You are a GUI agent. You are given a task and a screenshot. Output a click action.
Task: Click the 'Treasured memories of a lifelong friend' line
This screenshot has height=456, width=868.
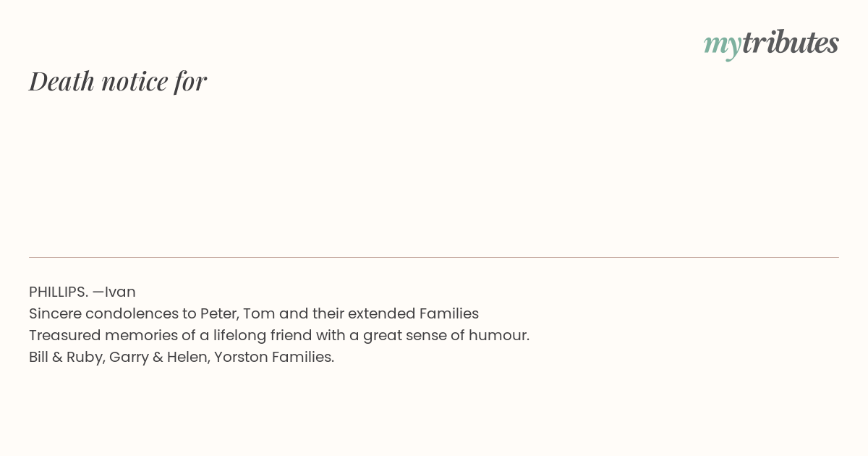coord(279,335)
